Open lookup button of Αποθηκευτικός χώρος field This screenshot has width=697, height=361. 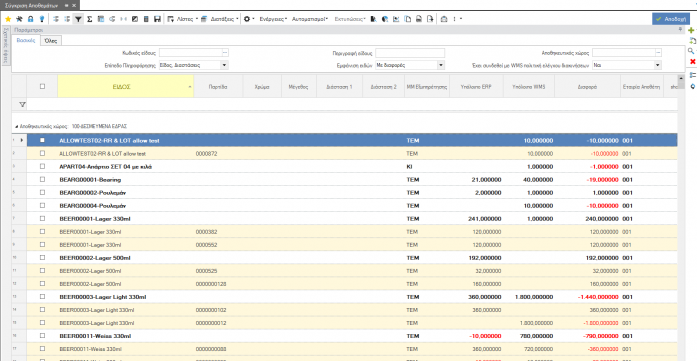coord(658,53)
